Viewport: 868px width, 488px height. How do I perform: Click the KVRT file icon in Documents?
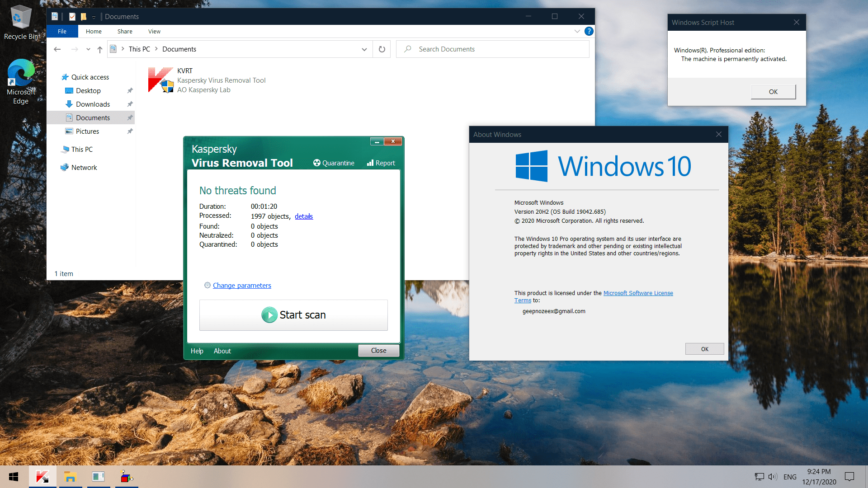pyautogui.click(x=161, y=80)
